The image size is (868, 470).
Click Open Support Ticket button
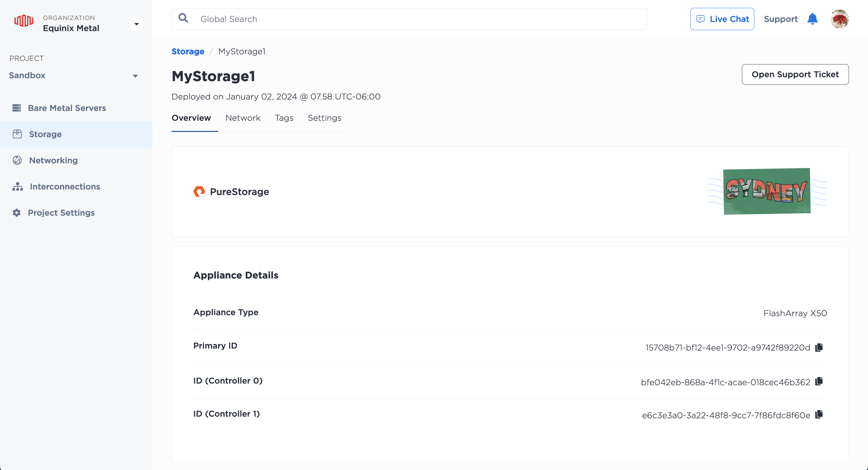coord(795,74)
